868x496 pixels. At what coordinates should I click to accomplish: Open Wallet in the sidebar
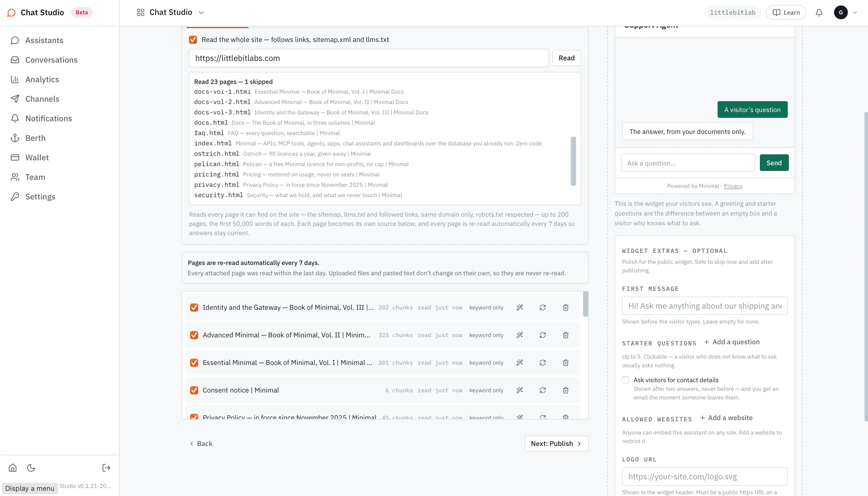click(x=37, y=157)
